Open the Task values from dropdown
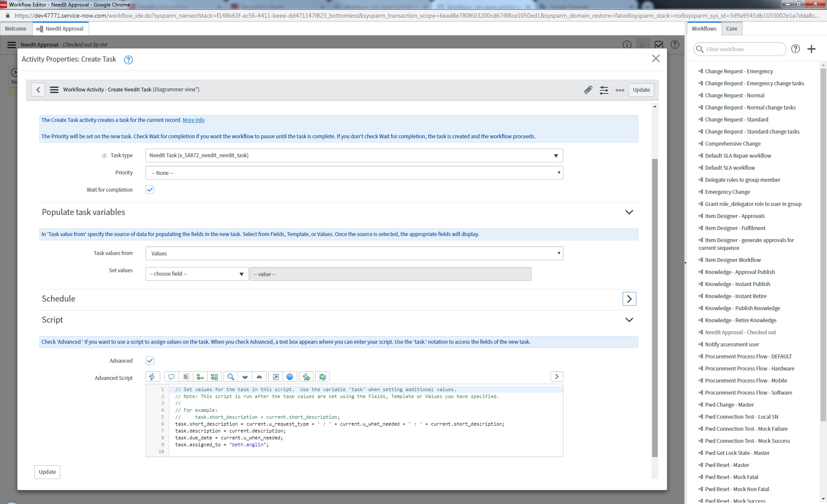 point(354,253)
